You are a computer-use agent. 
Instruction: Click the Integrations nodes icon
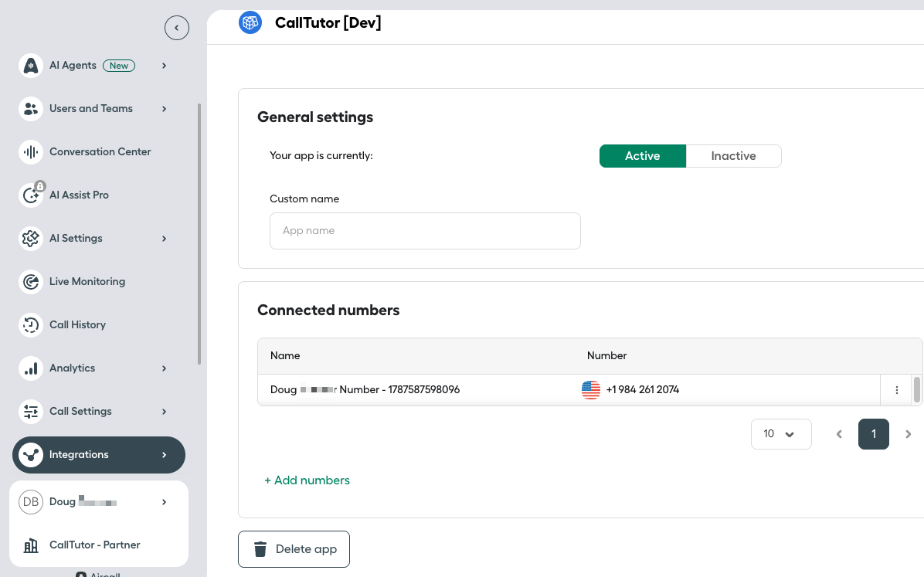31,455
